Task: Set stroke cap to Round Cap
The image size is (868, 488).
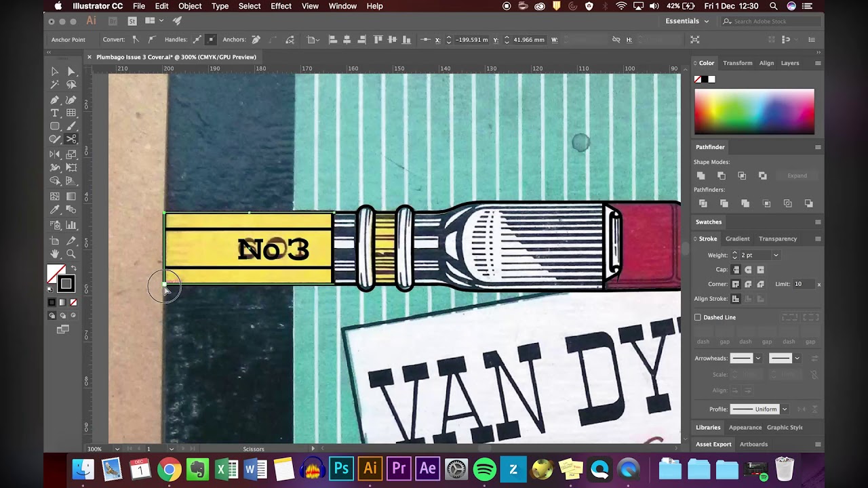Action: click(748, 270)
